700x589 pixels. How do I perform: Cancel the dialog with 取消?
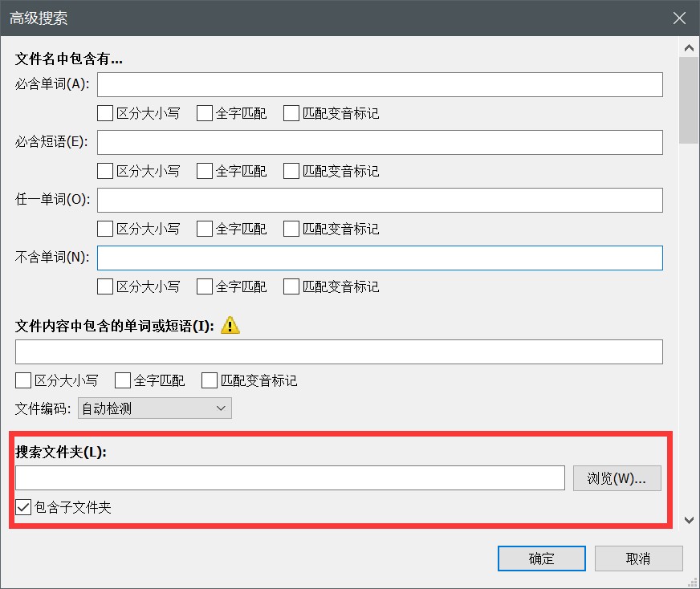pos(638,559)
